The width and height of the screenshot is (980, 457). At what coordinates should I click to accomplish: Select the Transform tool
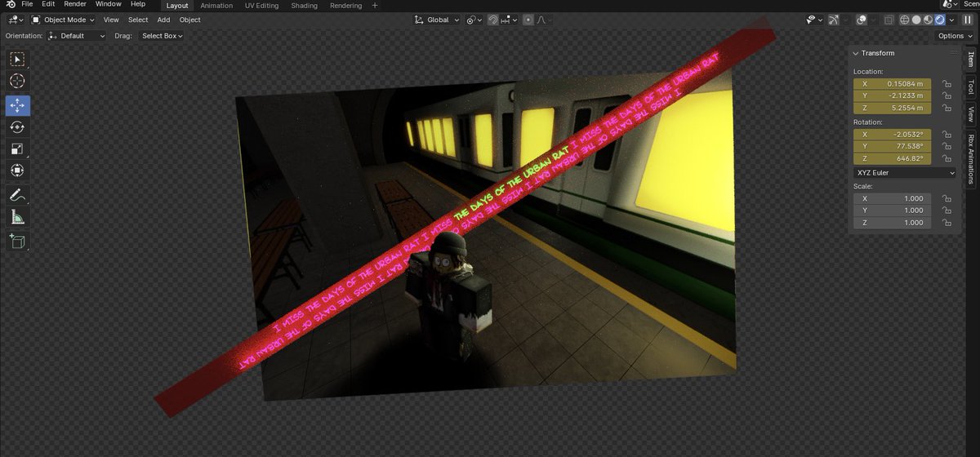pos(17,171)
